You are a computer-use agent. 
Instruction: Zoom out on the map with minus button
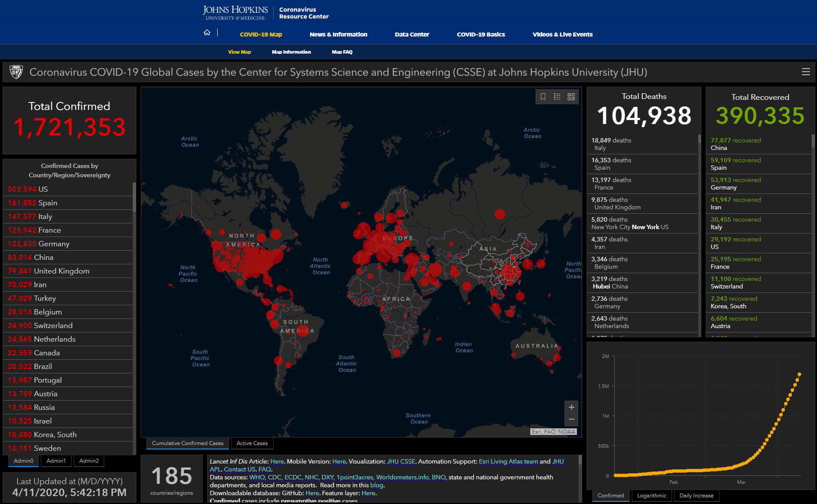click(571, 420)
